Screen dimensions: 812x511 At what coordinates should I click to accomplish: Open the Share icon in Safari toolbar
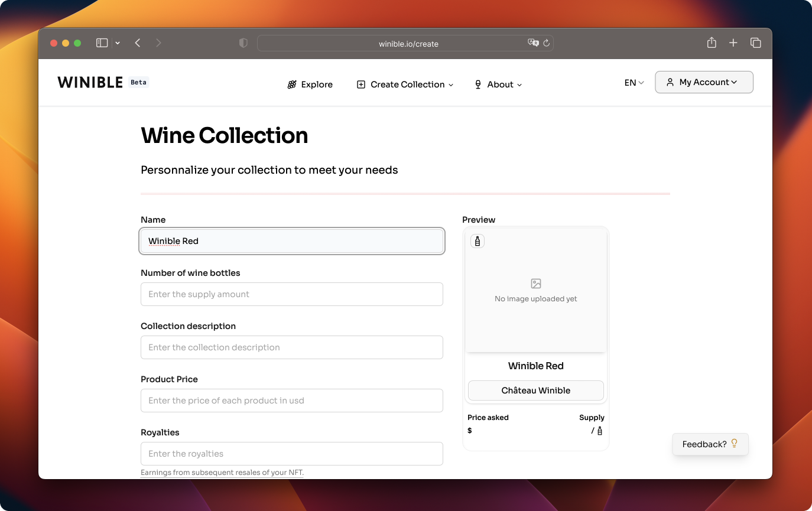coord(712,43)
